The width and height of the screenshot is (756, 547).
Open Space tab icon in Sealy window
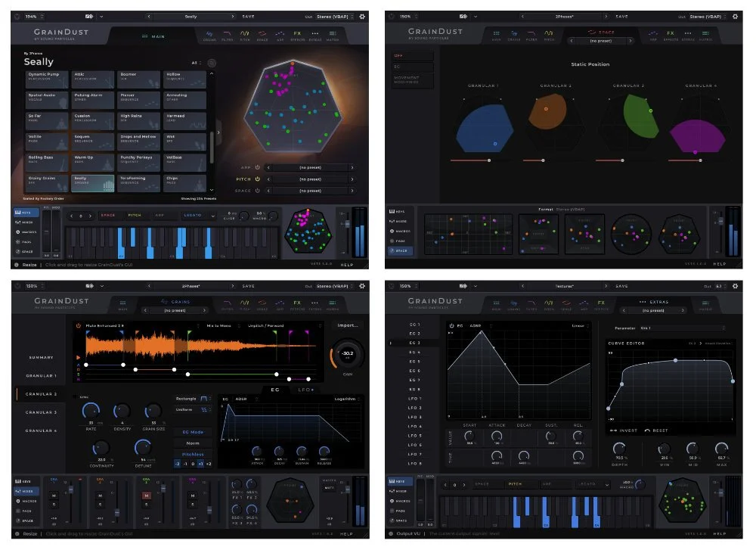pyautogui.click(x=262, y=36)
